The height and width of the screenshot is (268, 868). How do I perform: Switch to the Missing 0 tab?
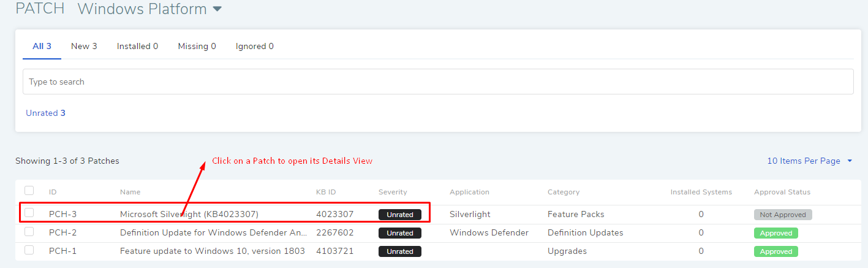197,46
